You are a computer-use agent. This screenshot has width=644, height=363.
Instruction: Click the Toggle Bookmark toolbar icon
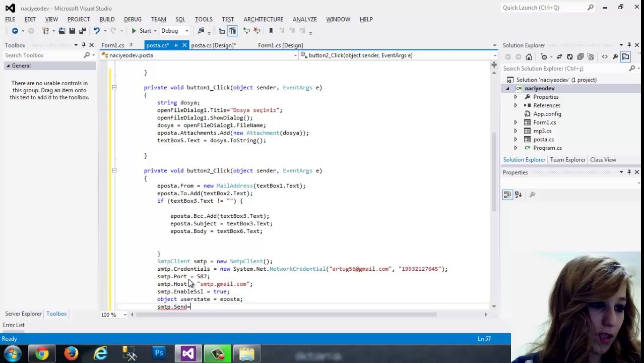271,31
